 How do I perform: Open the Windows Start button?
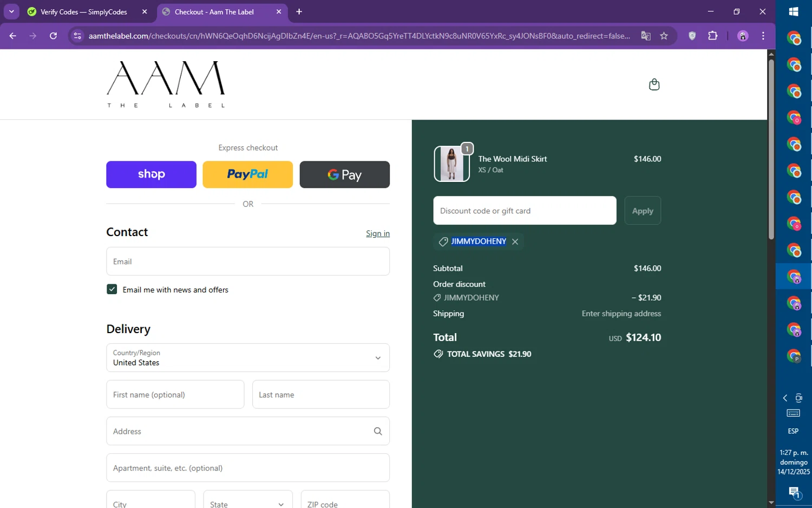point(794,12)
